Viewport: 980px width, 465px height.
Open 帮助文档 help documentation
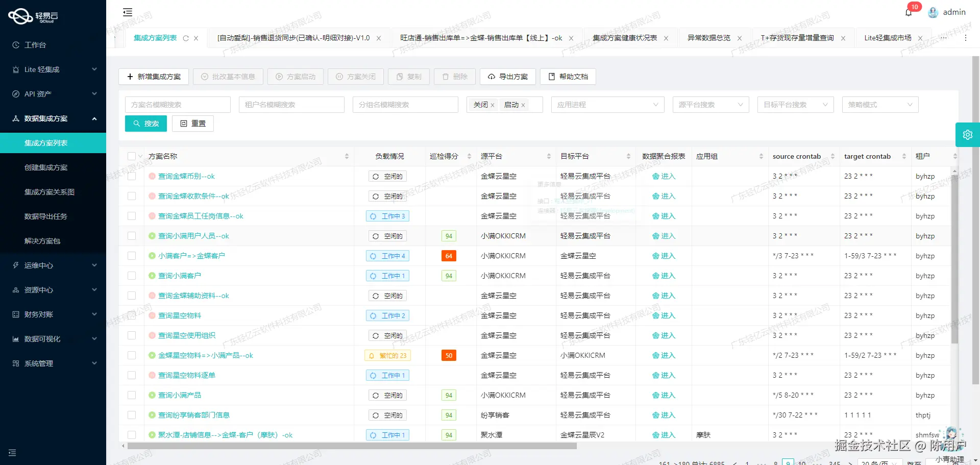pos(568,77)
